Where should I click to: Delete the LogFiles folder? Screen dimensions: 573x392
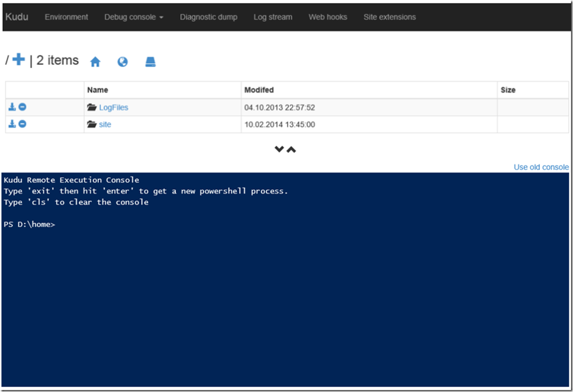click(x=22, y=107)
